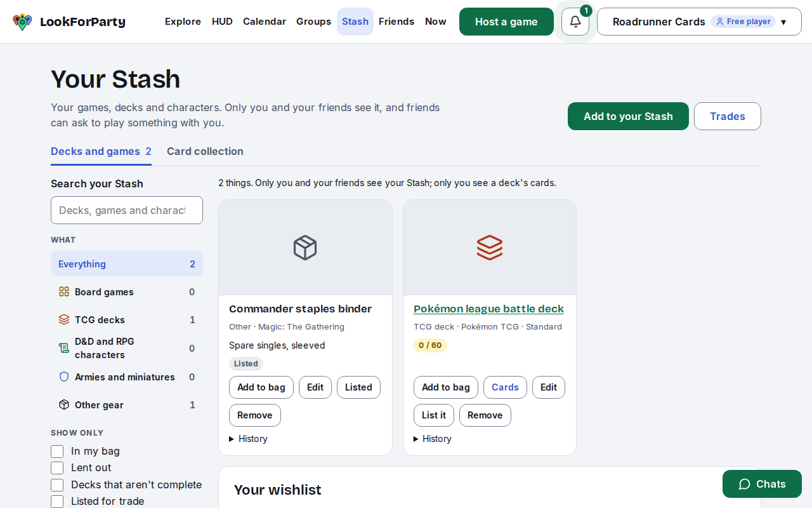Check the Lent out filter
The height and width of the screenshot is (508, 812).
tap(57, 468)
